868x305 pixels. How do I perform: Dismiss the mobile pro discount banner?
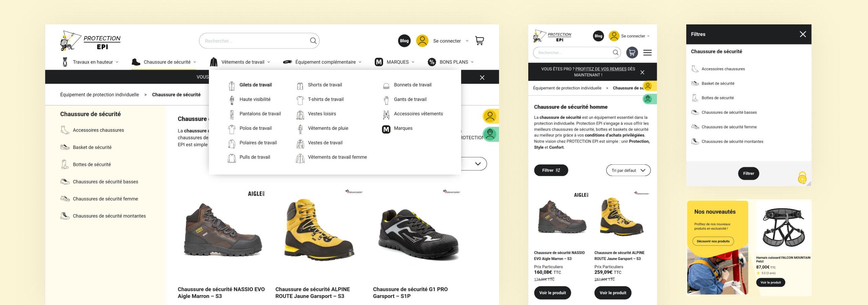coord(642,72)
